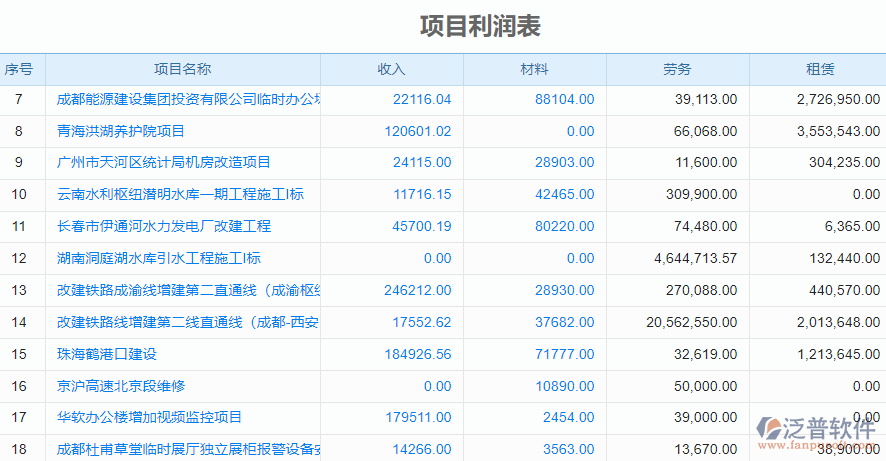This screenshot has width=886, height=461.
Task: Click the 项目名称 column header
Action: point(182,70)
